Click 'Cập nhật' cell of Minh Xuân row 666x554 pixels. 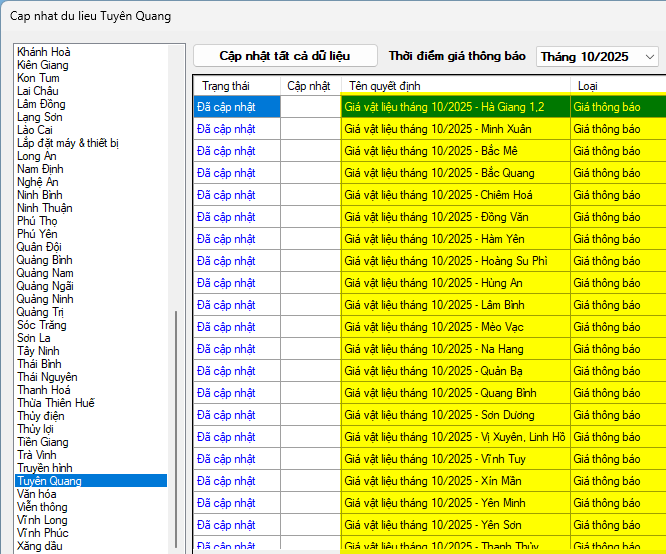pyautogui.click(x=310, y=129)
